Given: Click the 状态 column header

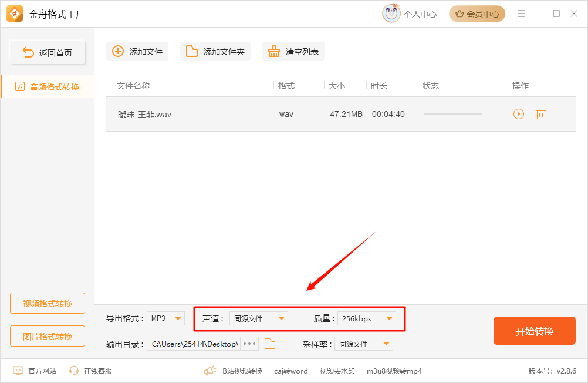Looking at the screenshot, I should pos(431,86).
